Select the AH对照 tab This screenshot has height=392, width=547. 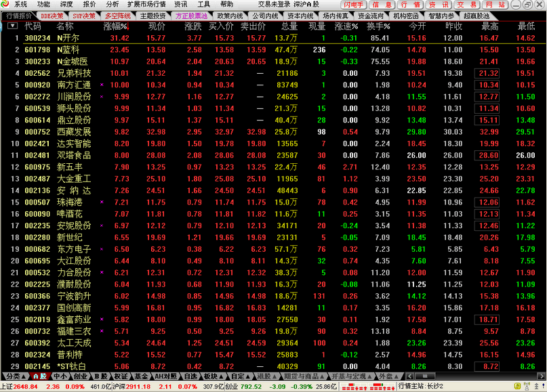pyautogui.click(x=166, y=376)
